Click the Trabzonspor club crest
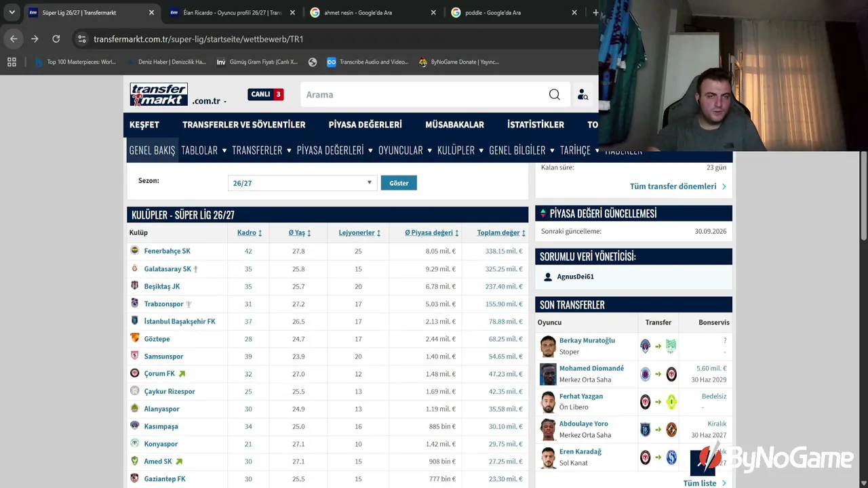The image size is (868, 488). click(134, 304)
